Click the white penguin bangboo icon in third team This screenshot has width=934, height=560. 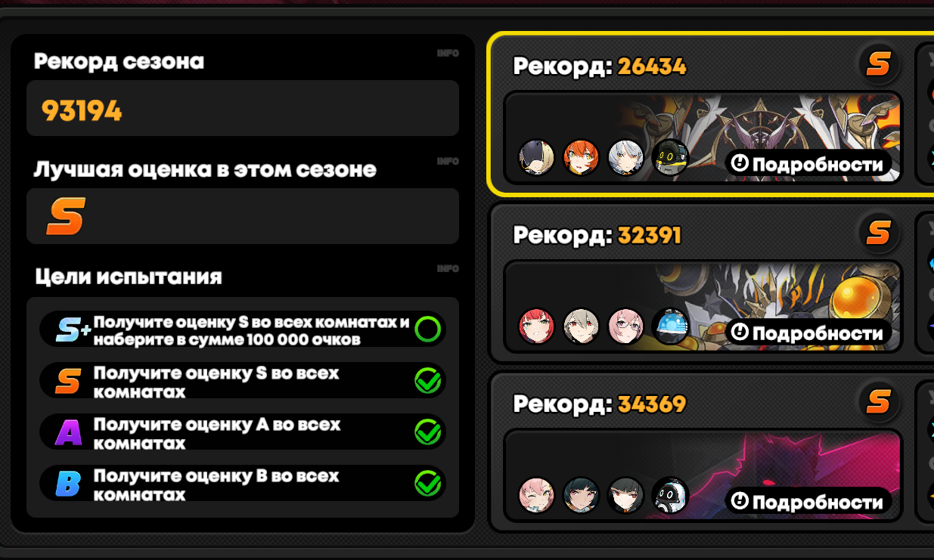tap(671, 496)
